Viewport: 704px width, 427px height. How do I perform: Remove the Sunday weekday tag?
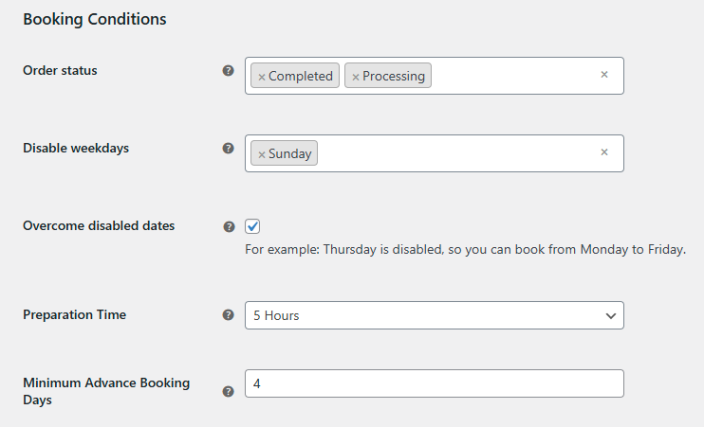click(x=262, y=154)
